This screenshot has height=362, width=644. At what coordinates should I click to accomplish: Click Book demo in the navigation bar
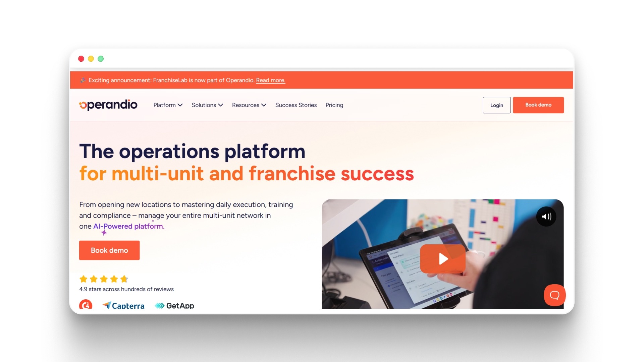coord(538,105)
